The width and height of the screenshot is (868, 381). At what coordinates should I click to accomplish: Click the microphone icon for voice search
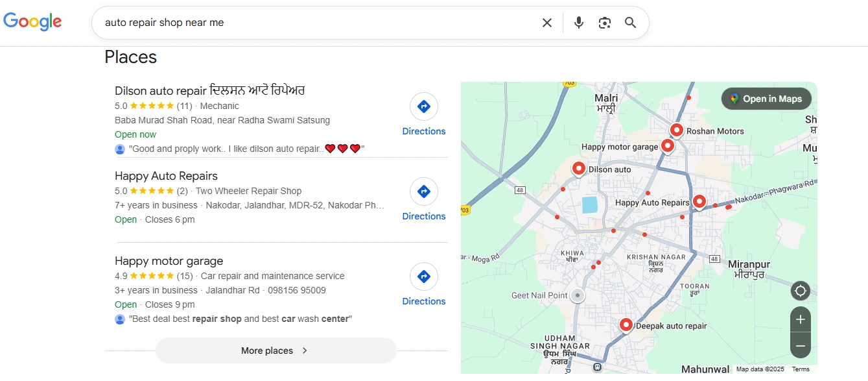pyautogui.click(x=578, y=22)
